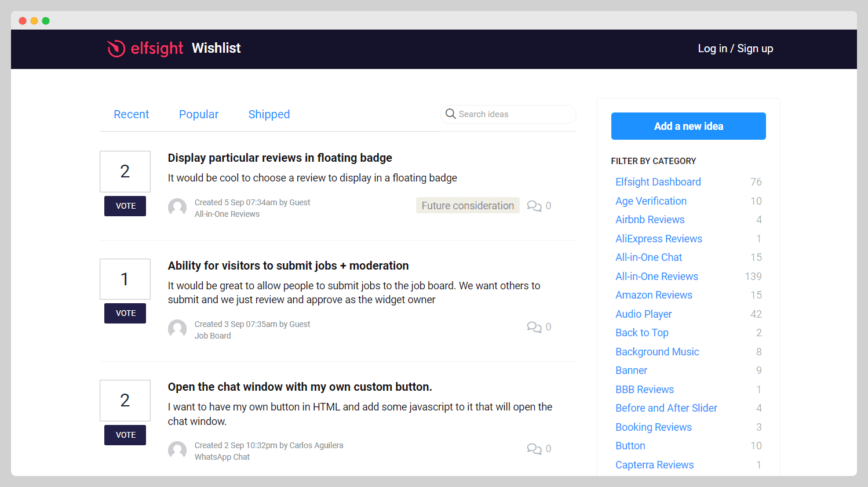Click the Add a new idea button
868x487 pixels.
688,126
